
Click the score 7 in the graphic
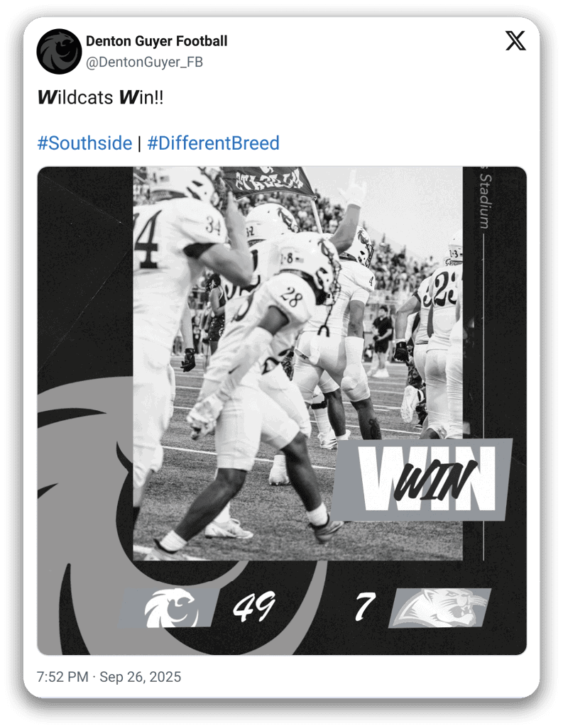click(x=365, y=607)
